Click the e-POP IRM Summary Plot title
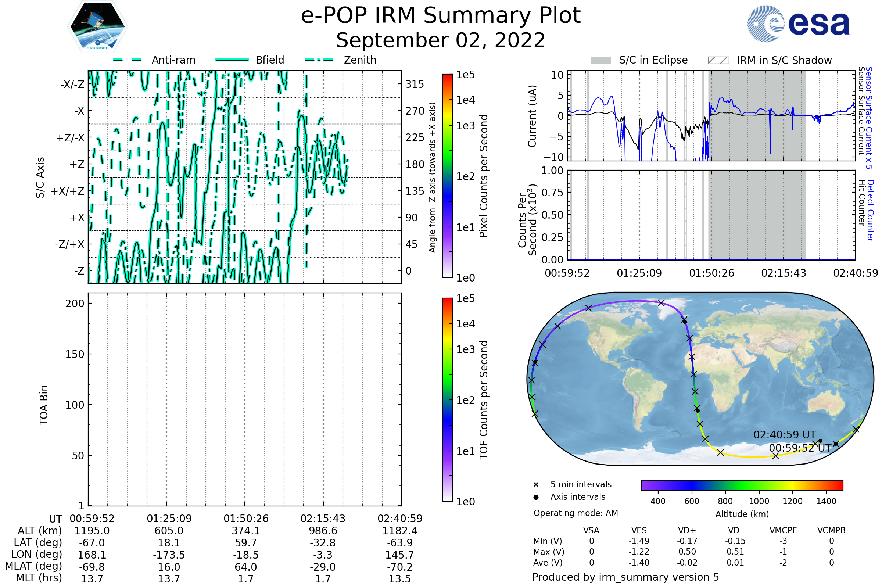This screenshot has width=882, height=588. 441,16
